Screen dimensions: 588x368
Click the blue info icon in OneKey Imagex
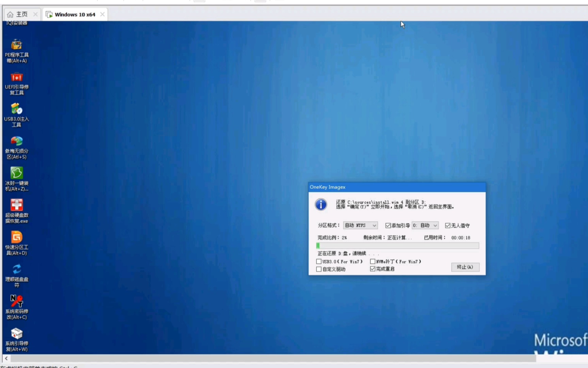[x=321, y=204]
